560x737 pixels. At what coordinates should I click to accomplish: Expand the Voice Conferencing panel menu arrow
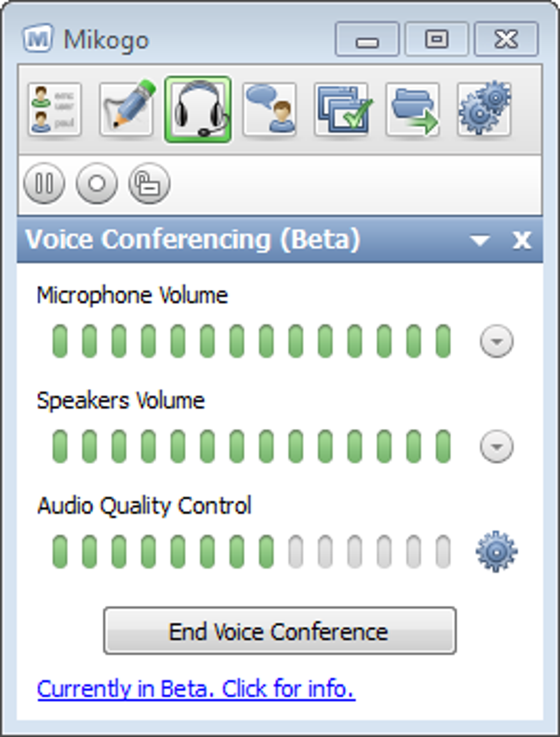click(480, 241)
